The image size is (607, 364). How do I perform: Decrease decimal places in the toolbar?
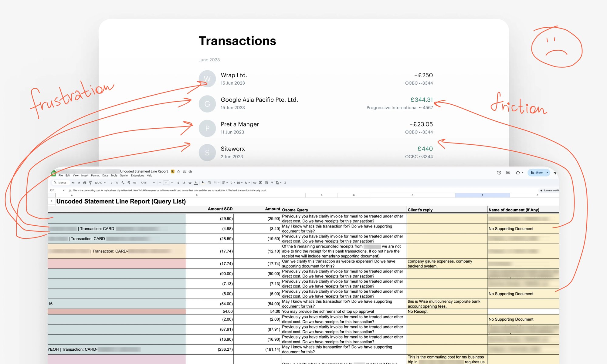tap(123, 183)
